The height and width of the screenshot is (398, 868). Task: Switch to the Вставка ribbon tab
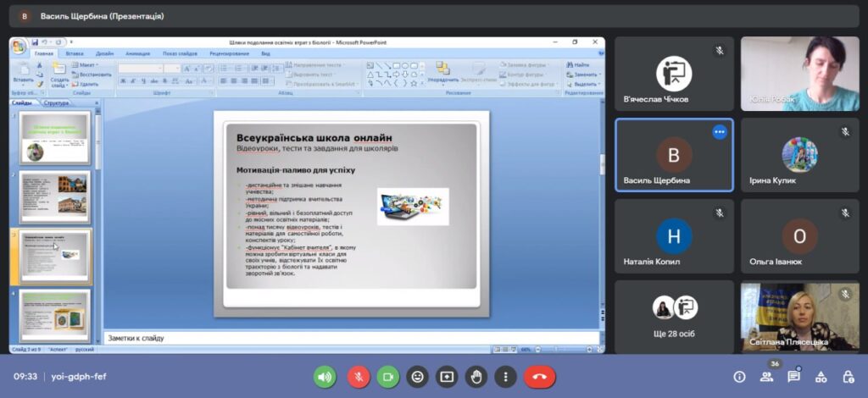(75, 53)
